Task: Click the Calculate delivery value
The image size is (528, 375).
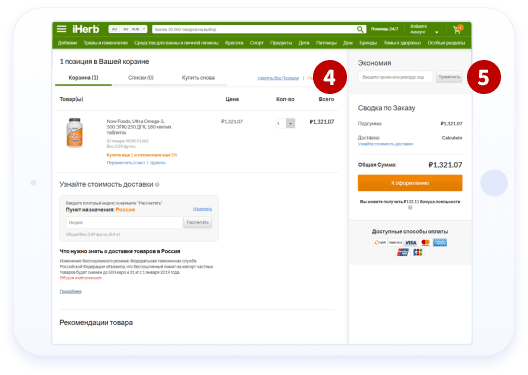Action: click(x=452, y=138)
